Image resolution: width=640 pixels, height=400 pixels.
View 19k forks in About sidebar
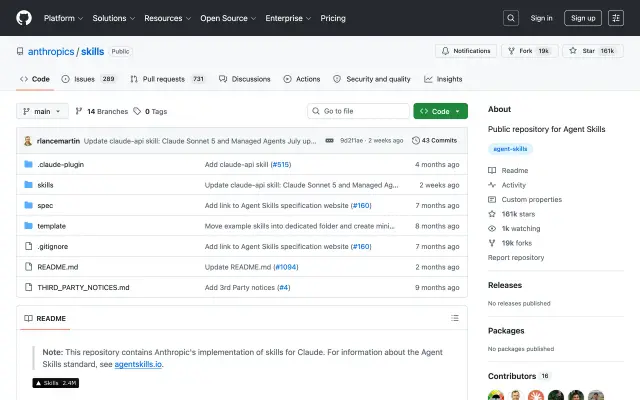coord(510,243)
